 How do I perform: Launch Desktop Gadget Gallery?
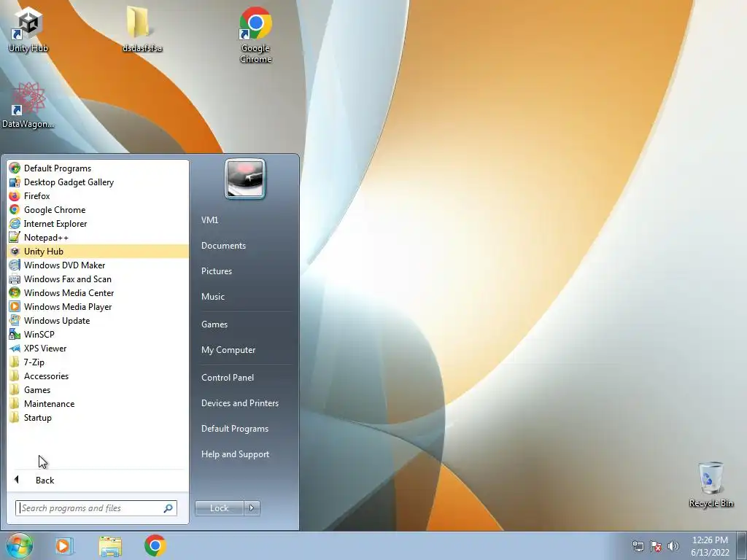pyautogui.click(x=98, y=182)
